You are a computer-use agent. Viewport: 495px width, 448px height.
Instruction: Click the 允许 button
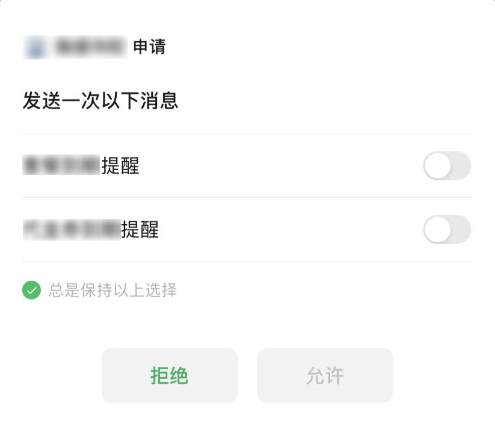click(325, 375)
